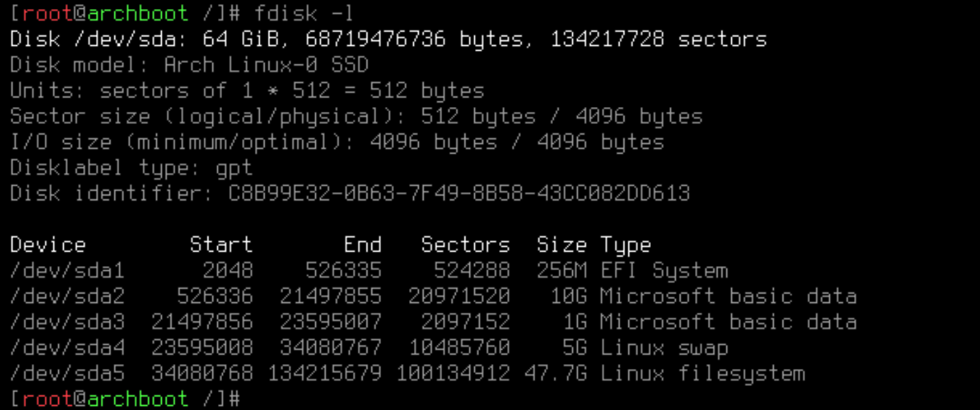The height and width of the screenshot is (410, 980).
Task: Click the disk identifier GUID text
Action: point(458,194)
